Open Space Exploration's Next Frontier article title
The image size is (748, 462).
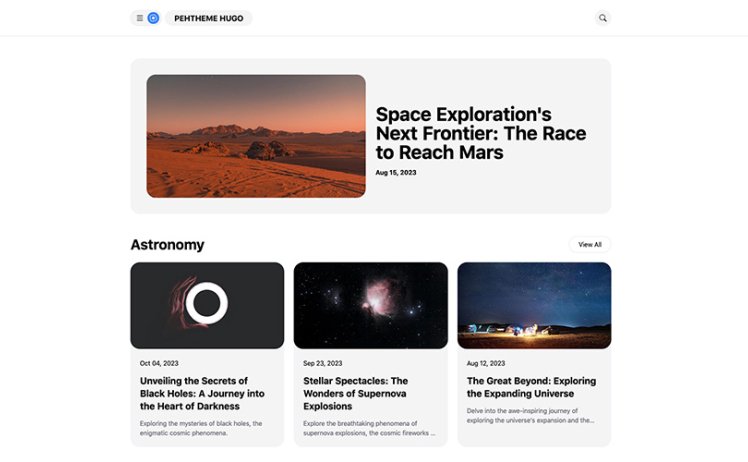point(480,134)
